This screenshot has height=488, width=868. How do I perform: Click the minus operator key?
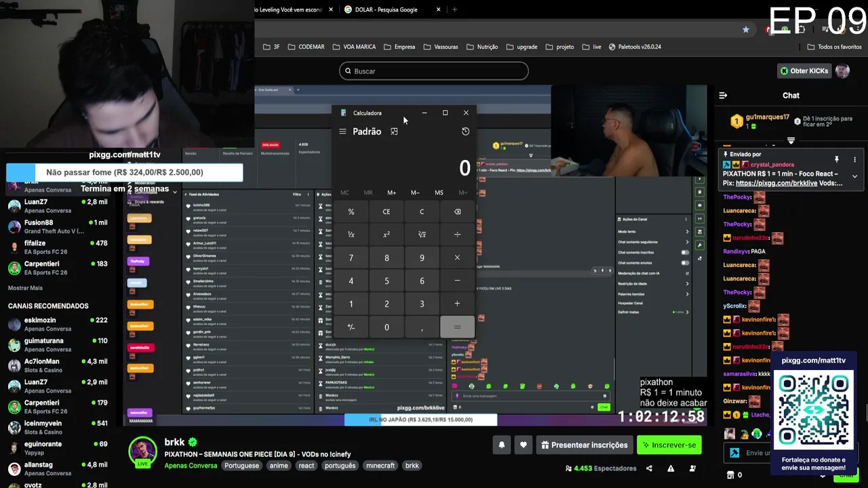coord(457,281)
